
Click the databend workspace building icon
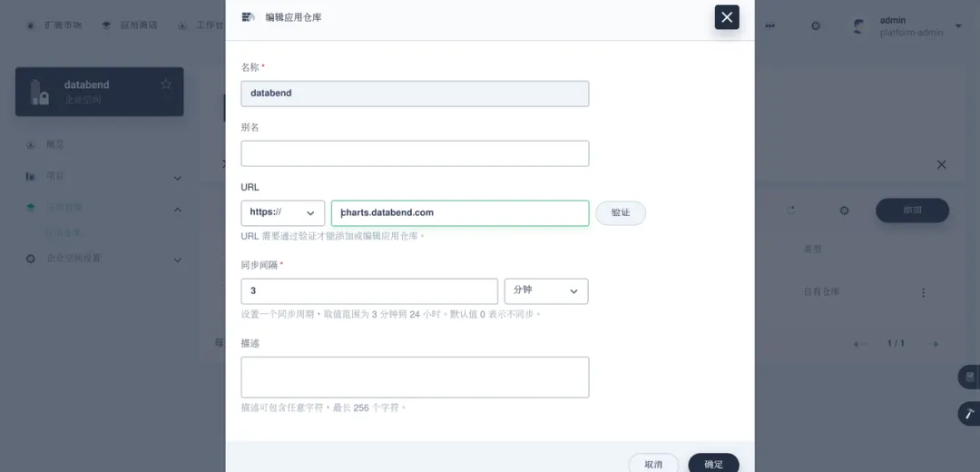(39, 92)
